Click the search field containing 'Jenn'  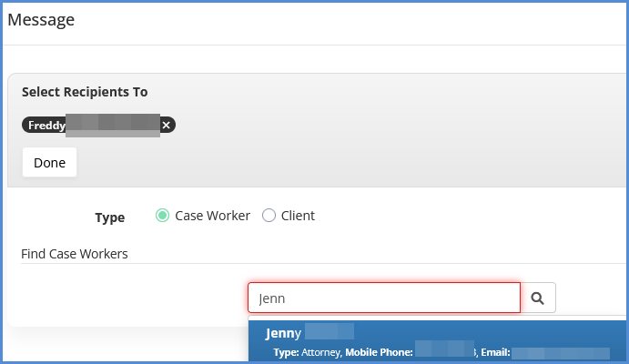point(383,298)
